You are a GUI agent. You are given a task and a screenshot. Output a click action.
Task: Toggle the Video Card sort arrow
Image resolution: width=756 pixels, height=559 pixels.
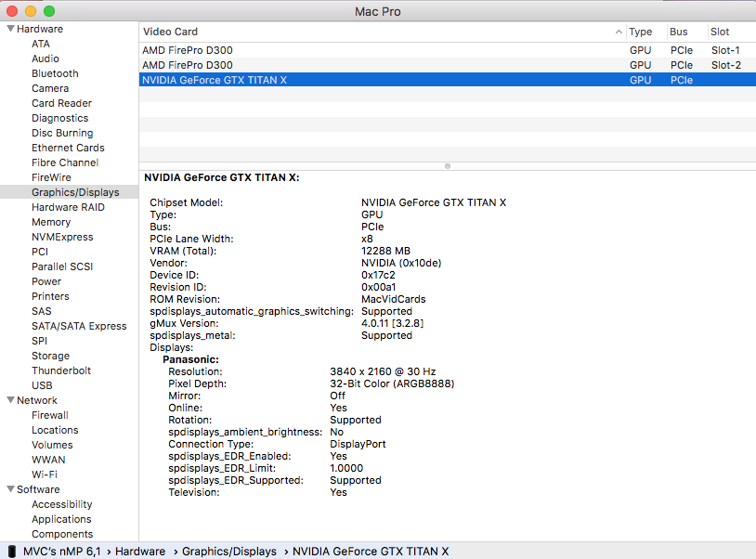point(619,32)
